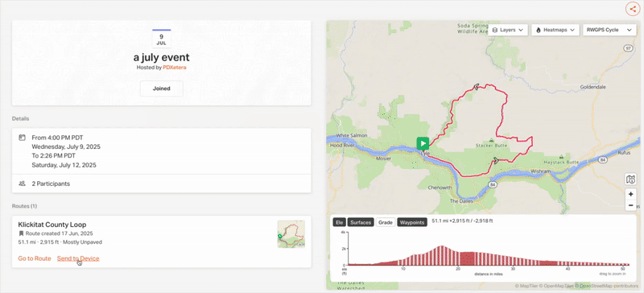Open the Go to Route link
This screenshot has width=644, height=293.
(35, 258)
